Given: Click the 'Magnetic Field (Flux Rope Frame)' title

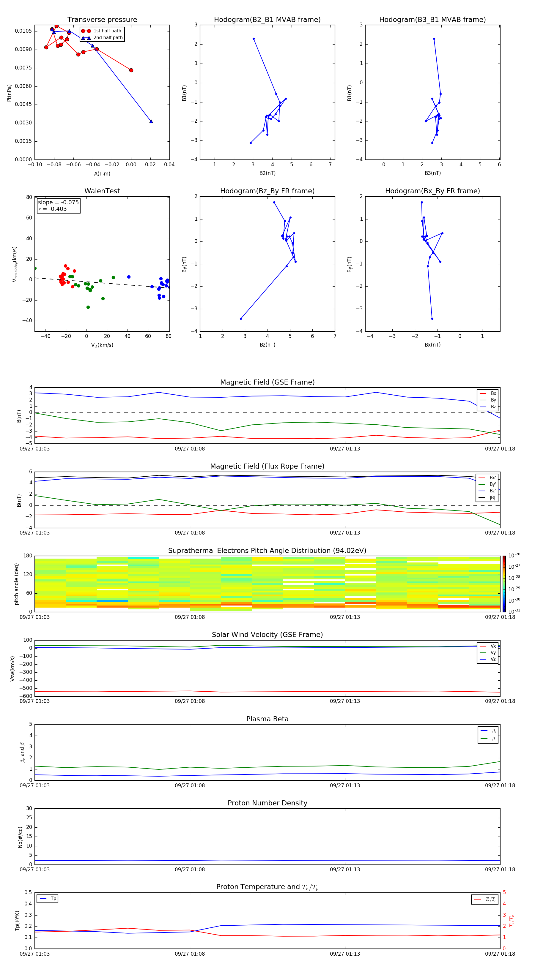Looking at the screenshot, I should coord(267,467).
